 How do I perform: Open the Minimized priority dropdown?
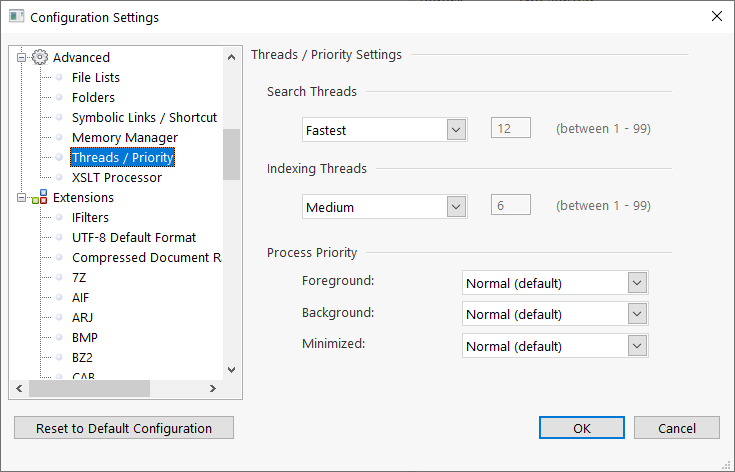(x=555, y=345)
